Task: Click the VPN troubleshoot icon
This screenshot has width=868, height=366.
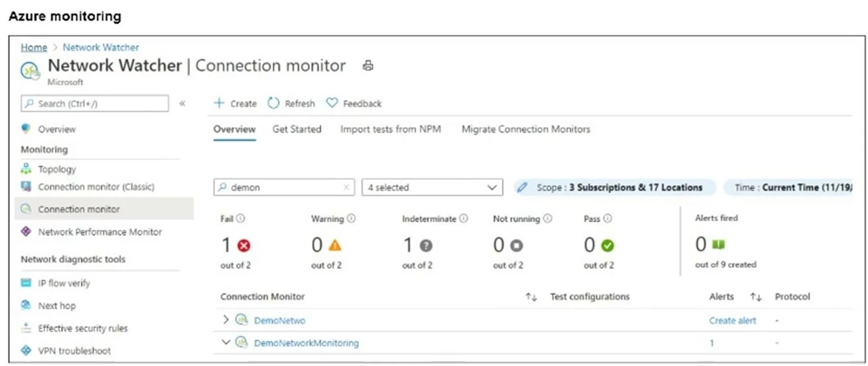Action: click(26, 351)
